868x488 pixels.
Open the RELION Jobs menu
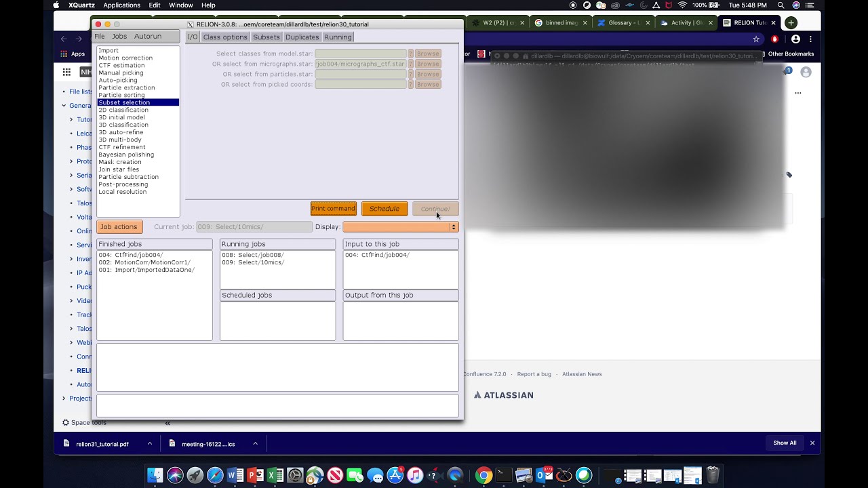[x=119, y=37]
